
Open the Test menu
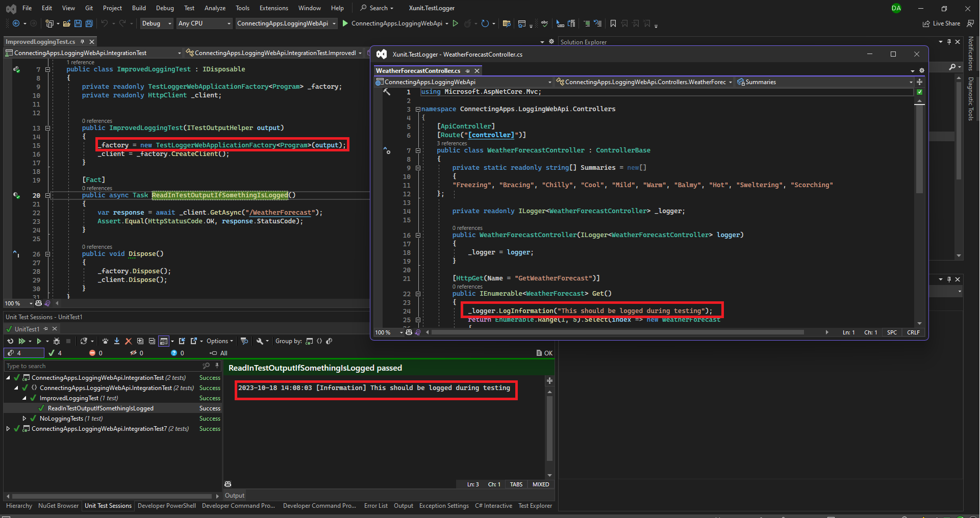189,8
